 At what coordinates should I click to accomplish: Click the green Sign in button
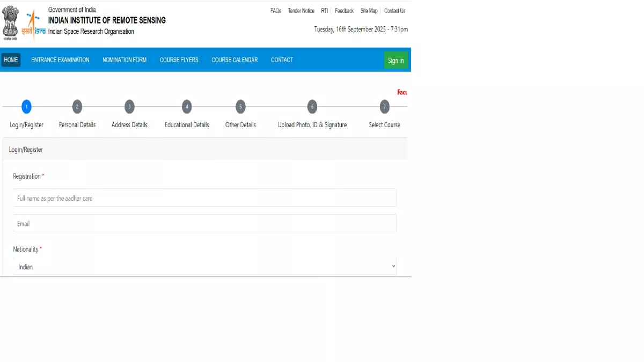pos(396,60)
